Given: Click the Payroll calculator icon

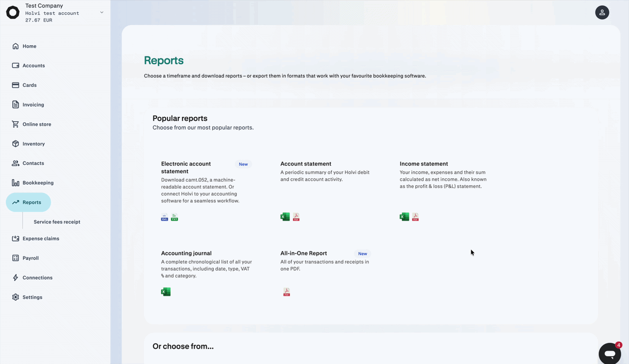Looking at the screenshot, I should 16,258.
